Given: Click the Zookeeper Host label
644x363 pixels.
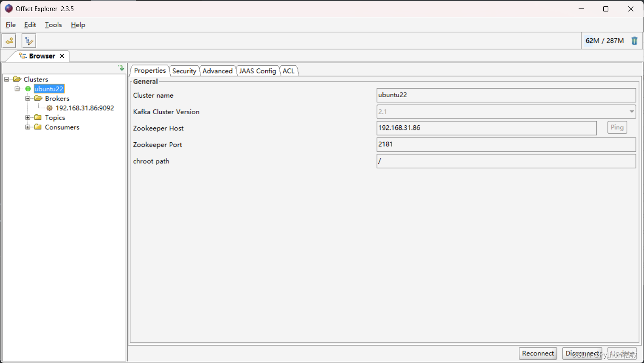Looking at the screenshot, I should click(158, 128).
